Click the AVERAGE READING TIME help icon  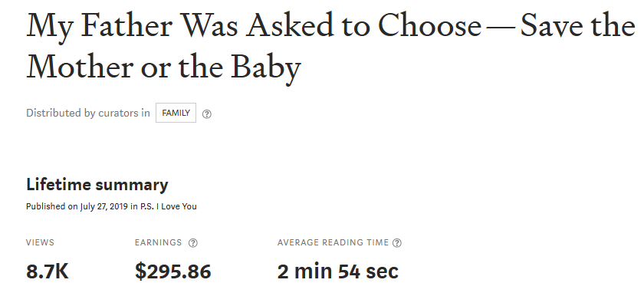[x=397, y=243]
